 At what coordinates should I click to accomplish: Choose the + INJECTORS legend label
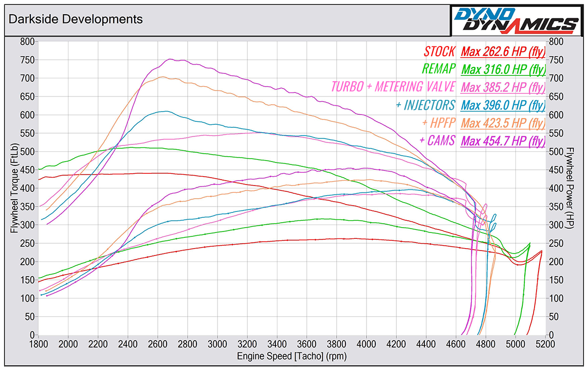[x=425, y=105]
